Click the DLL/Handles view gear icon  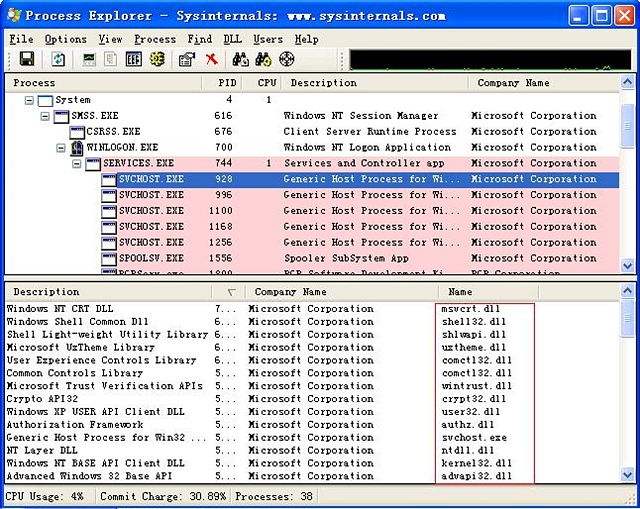coord(157,60)
